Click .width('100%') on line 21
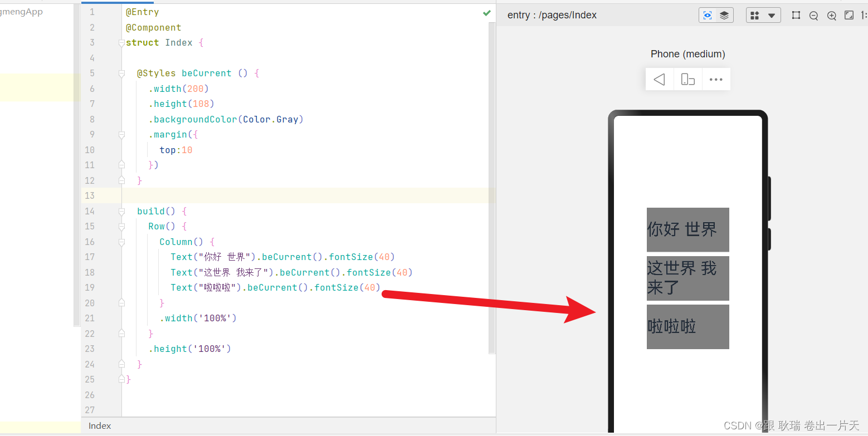 (198, 319)
